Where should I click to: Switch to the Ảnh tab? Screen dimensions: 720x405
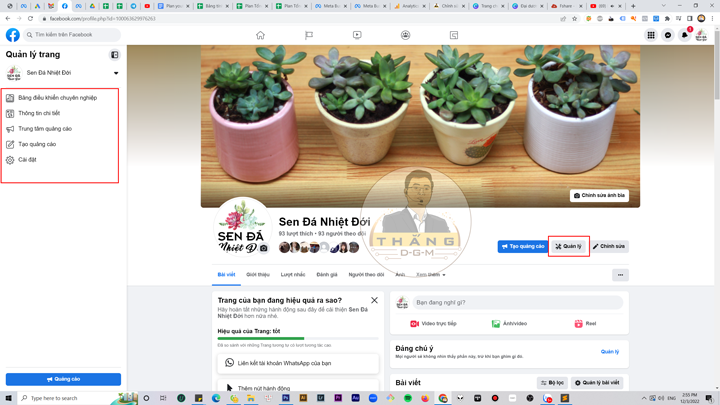coord(400,275)
